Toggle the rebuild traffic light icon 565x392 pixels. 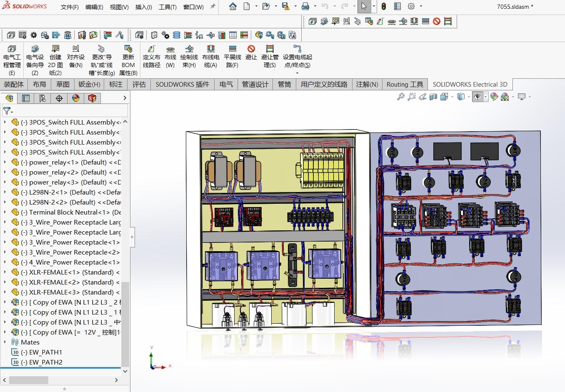[383, 6]
